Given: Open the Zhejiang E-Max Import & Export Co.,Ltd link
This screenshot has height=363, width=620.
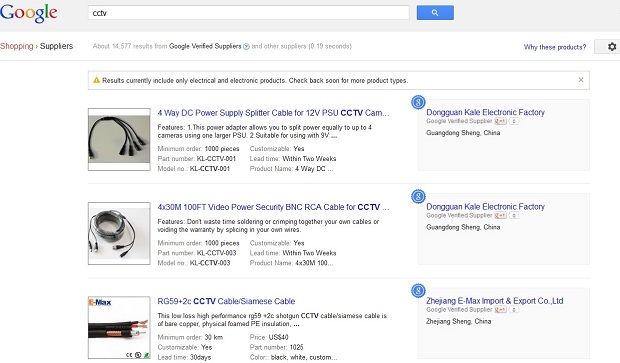Looking at the screenshot, I should [x=495, y=301].
